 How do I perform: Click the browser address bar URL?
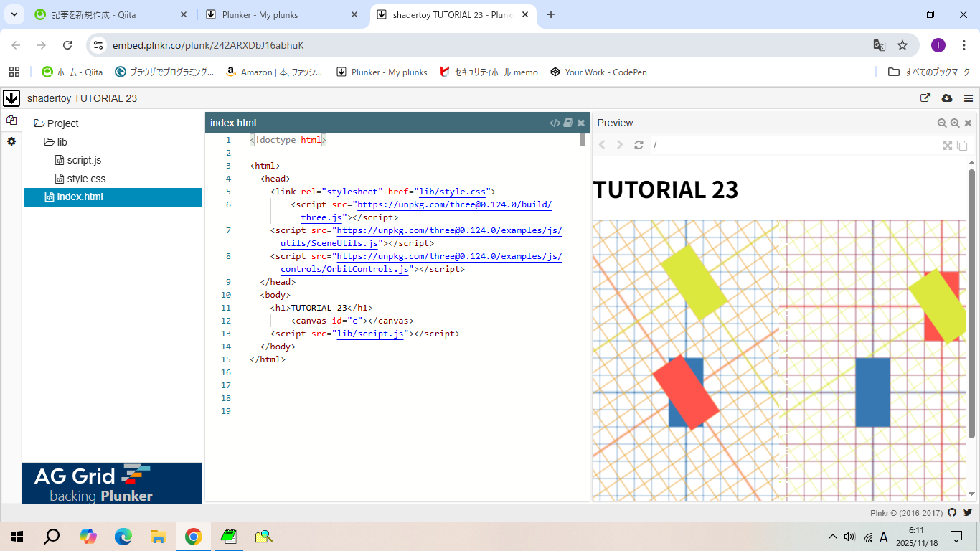pos(208,45)
